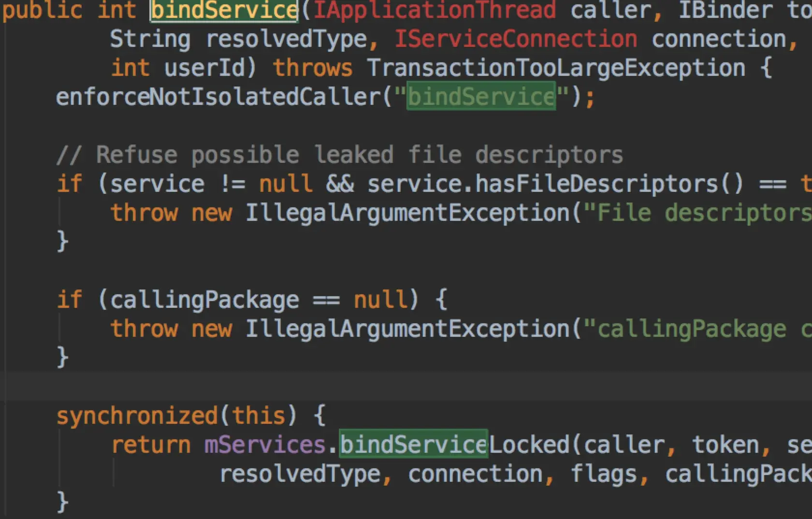Click the bindServiceLocked method call
The image size is (812, 519).
[x=455, y=445]
